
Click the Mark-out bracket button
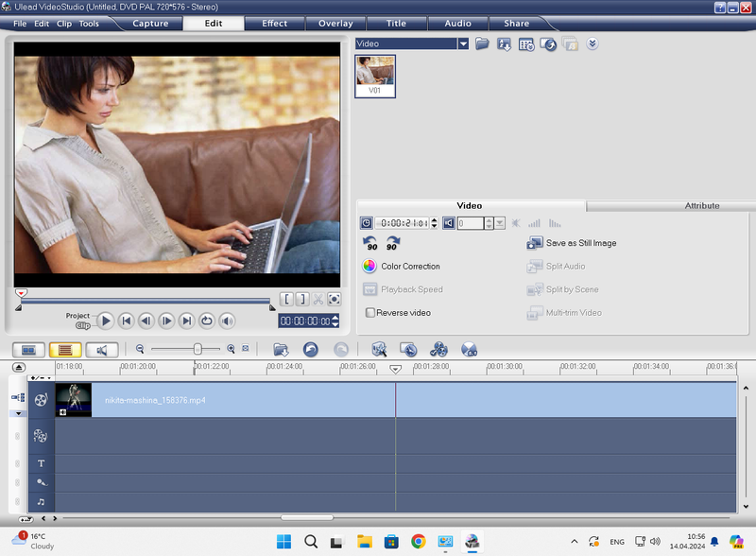coord(302,299)
